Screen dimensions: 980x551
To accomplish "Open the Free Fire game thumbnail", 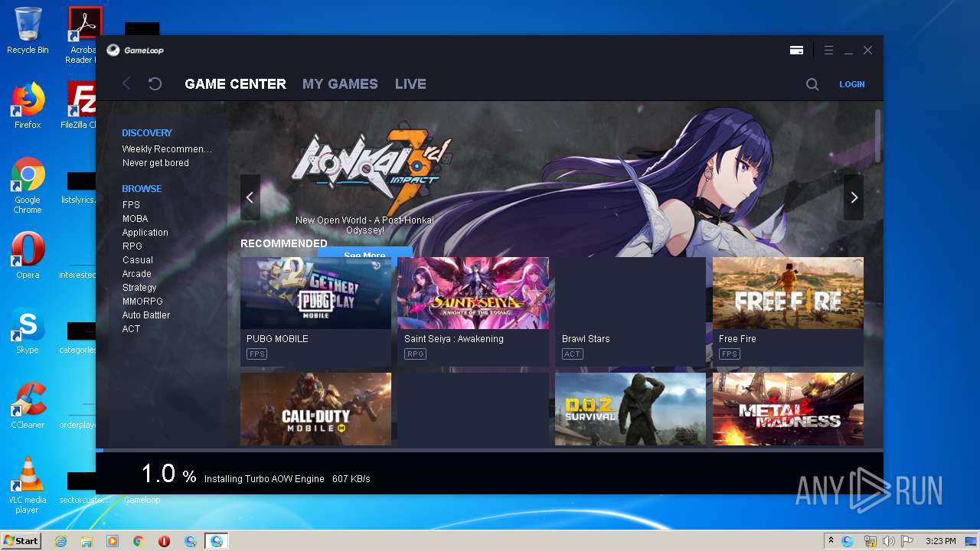I will pos(788,293).
